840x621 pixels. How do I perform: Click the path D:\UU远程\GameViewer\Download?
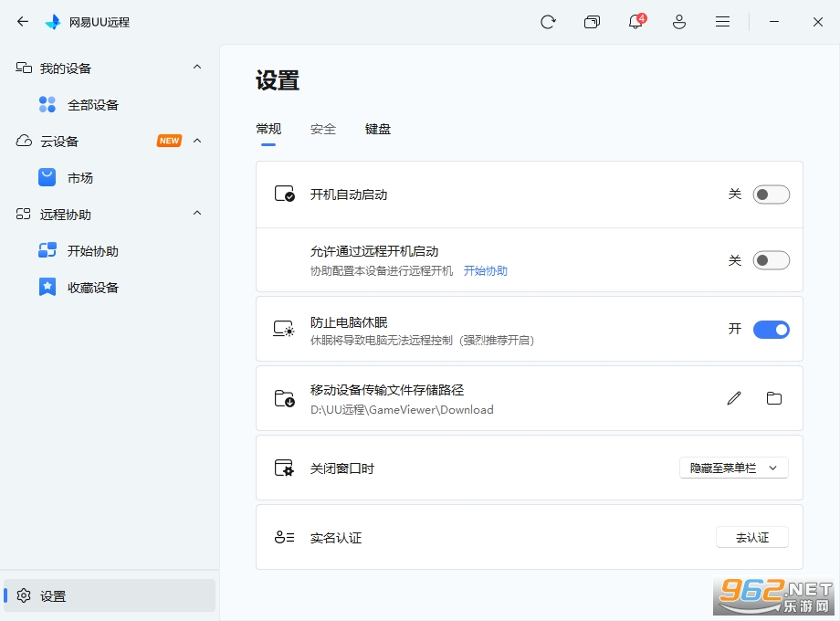pyautogui.click(x=402, y=410)
